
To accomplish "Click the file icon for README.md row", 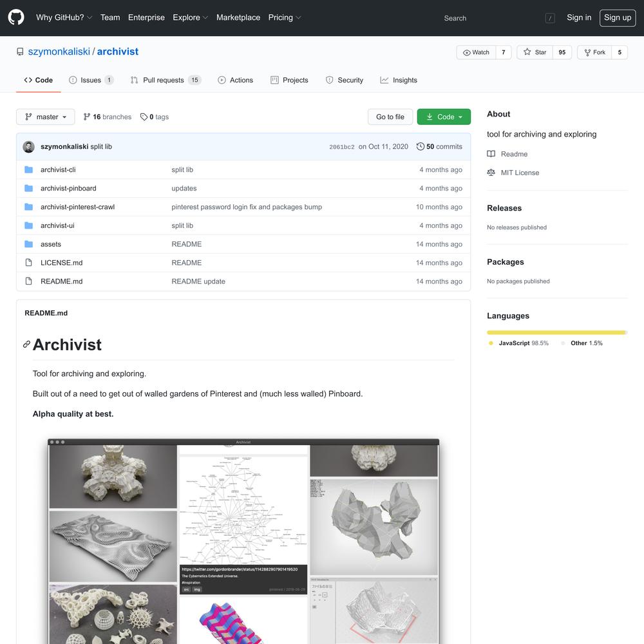I will pos(28,281).
